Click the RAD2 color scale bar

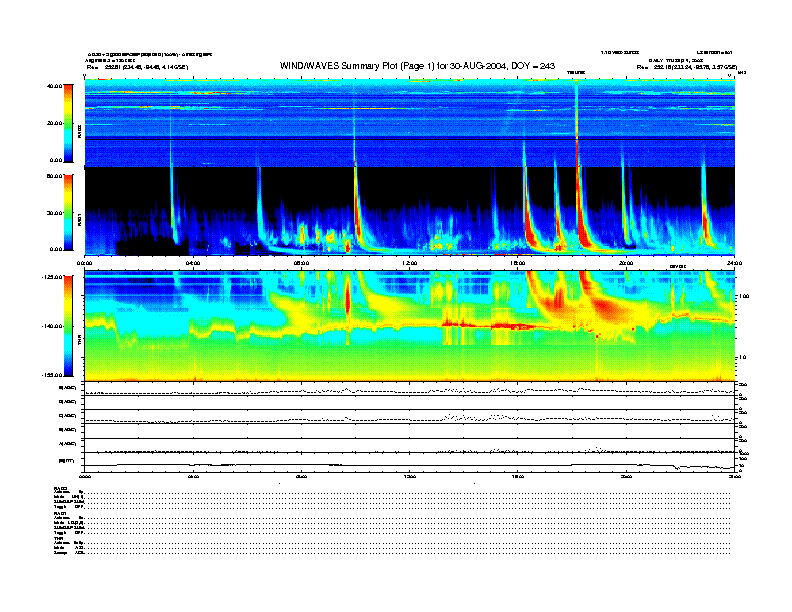pos(67,122)
